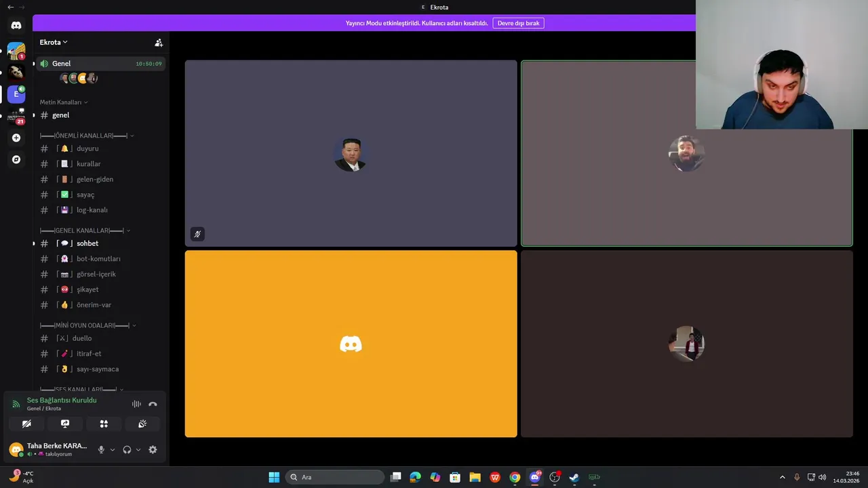
Task: Click Ses Bağlantısı Kuruldu status text
Action: [x=62, y=401]
